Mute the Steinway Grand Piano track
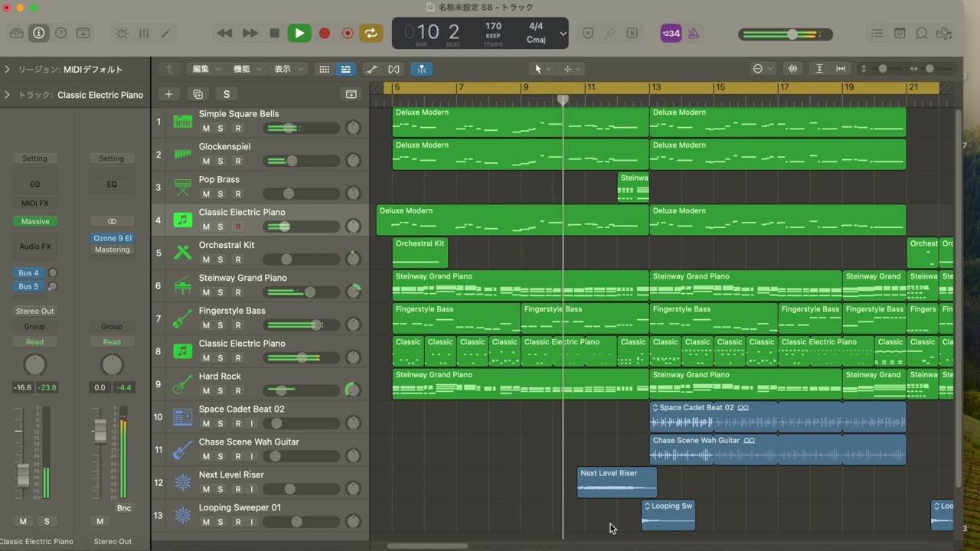The image size is (980, 551). (x=206, y=292)
